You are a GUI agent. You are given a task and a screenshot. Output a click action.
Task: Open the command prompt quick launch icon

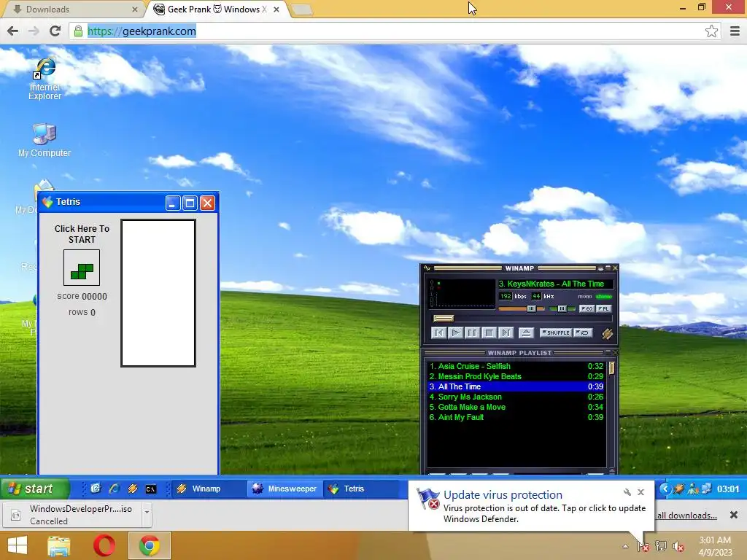point(151,489)
